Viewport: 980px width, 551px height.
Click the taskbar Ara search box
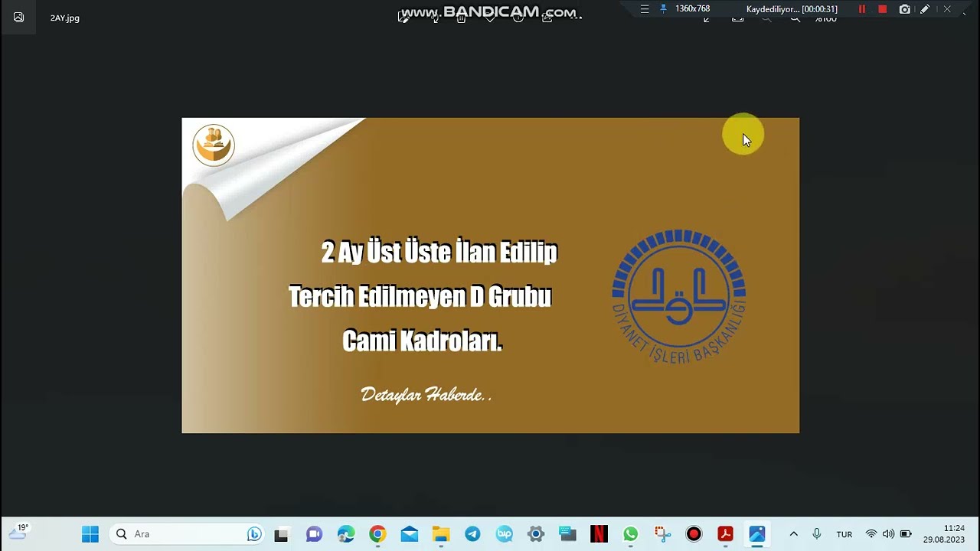188,534
